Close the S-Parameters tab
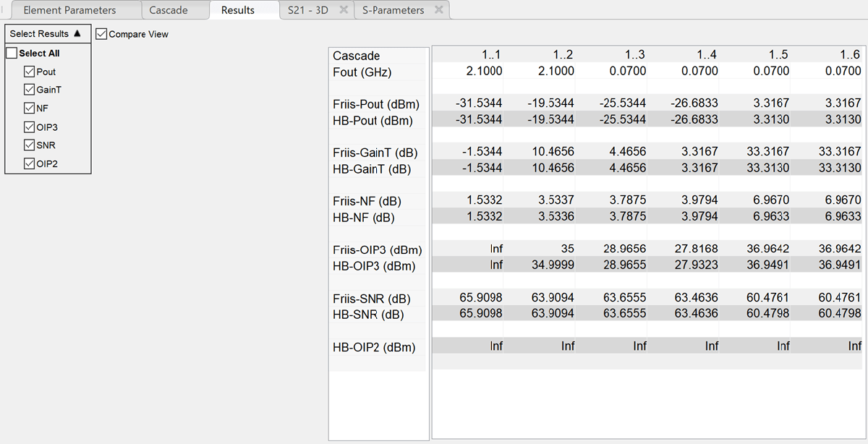 (x=438, y=10)
